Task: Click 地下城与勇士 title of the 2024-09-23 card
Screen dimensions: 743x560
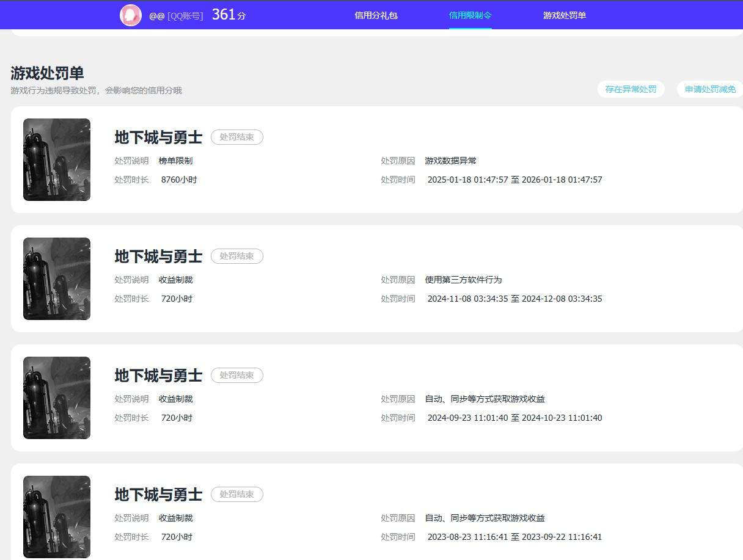Action: (158, 376)
